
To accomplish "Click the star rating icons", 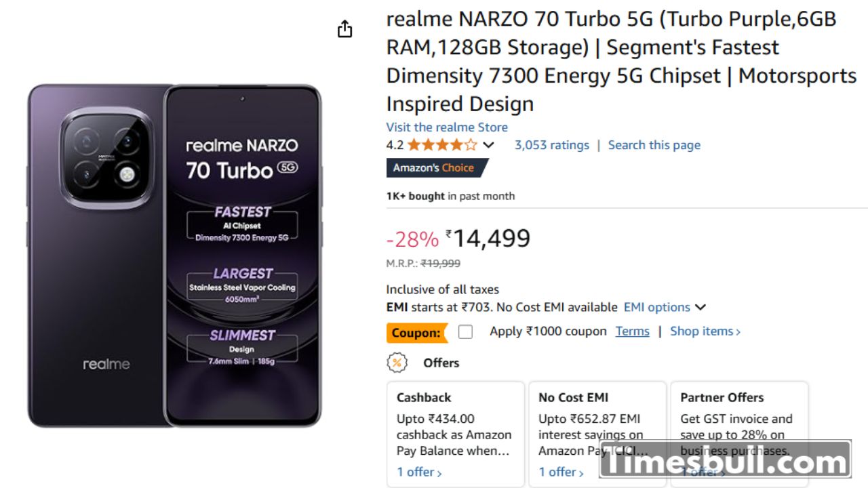I will (x=442, y=145).
